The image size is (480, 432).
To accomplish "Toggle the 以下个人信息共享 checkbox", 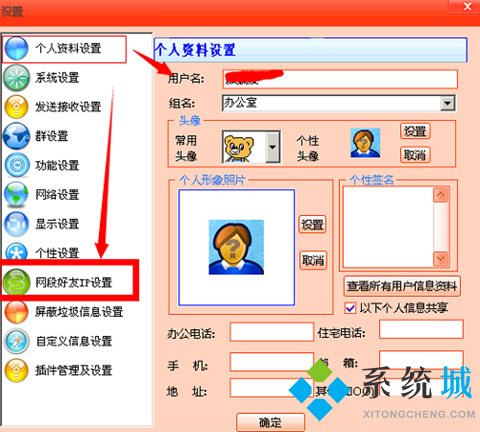I will coord(350,308).
